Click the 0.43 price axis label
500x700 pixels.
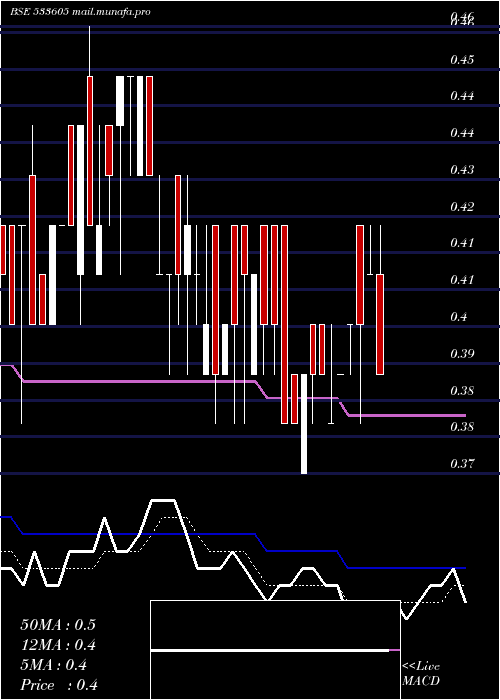(x=462, y=170)
